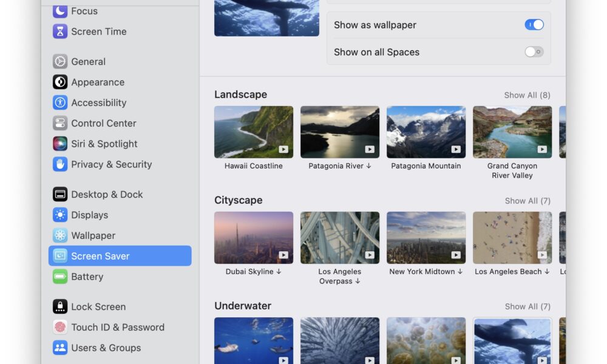This screenshot has height=364, width=607.
Task: Select the Los Angeles Beach screen saver
Action: (512, 237)
